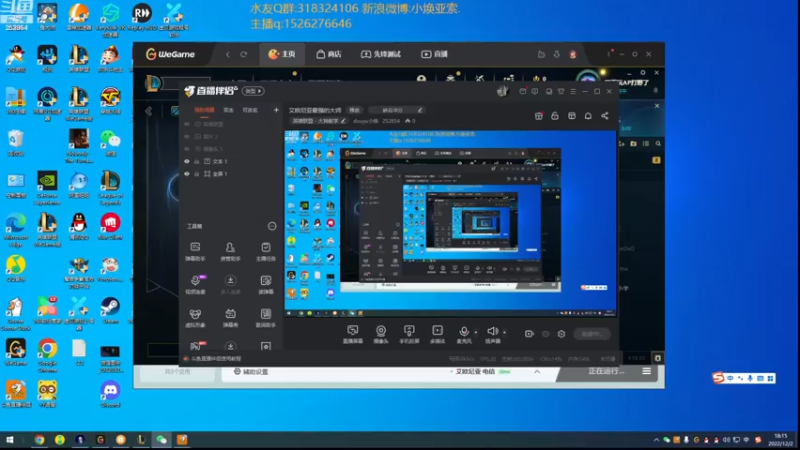The height and width of the screenshot is (450, 800).
Task: Open the share icon in live companion
Action: pos(605,116)
